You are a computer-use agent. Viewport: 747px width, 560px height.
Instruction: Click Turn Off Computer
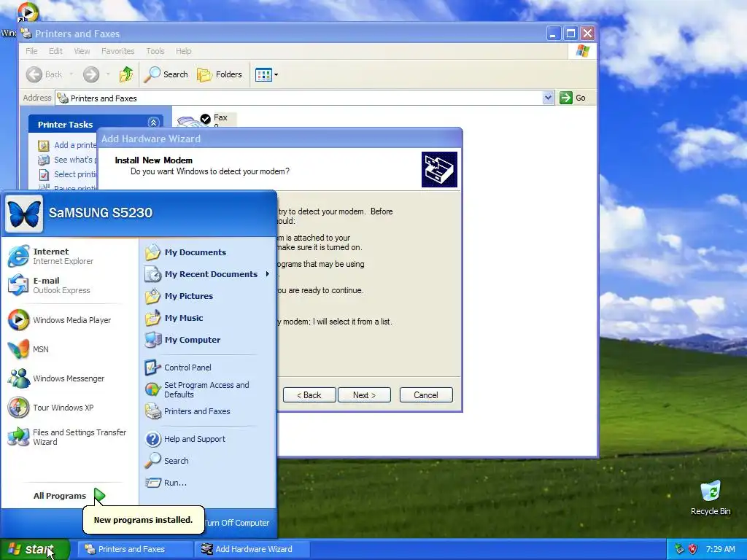pos(237,522)
